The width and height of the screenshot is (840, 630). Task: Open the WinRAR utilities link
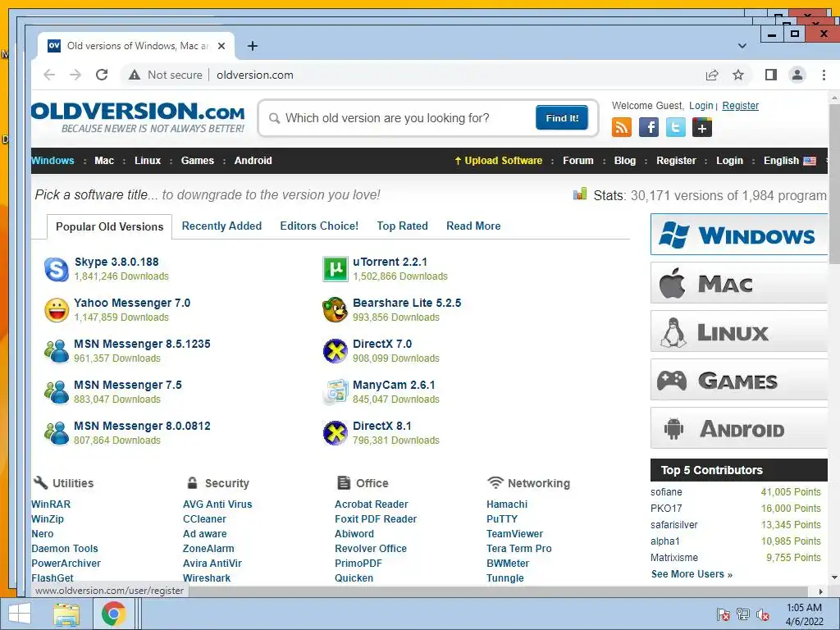click(x=51, y=504)
